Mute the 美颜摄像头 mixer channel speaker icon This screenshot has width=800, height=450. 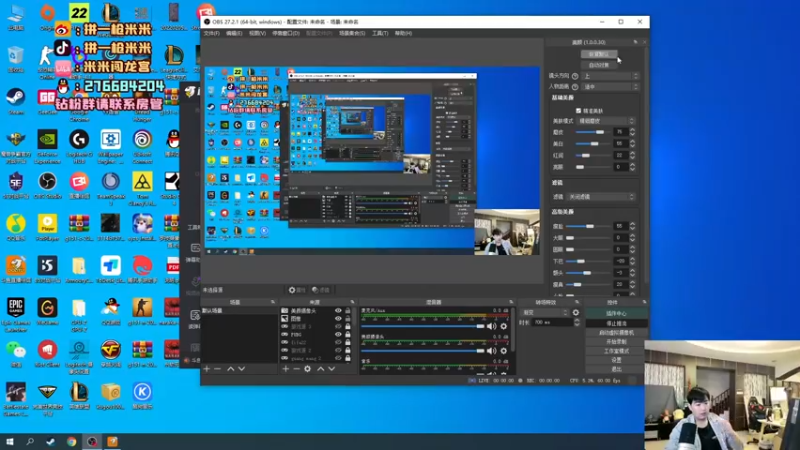pos(491,351)
